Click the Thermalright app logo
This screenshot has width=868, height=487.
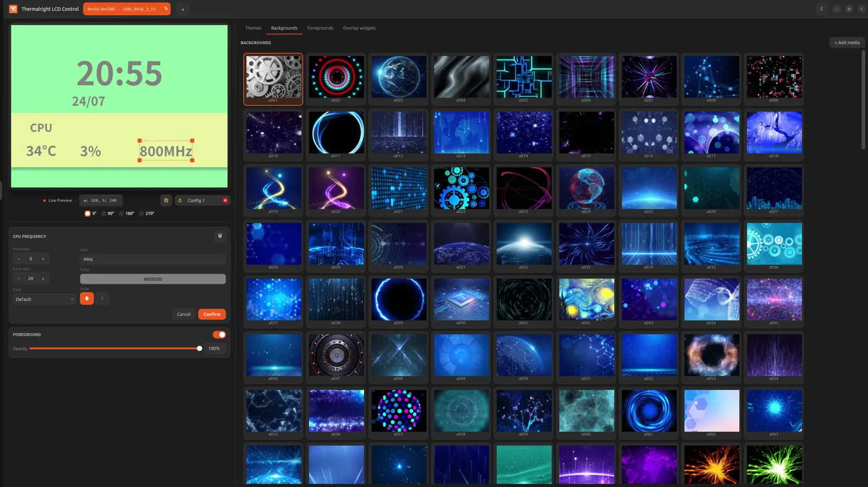coord(13,9)
